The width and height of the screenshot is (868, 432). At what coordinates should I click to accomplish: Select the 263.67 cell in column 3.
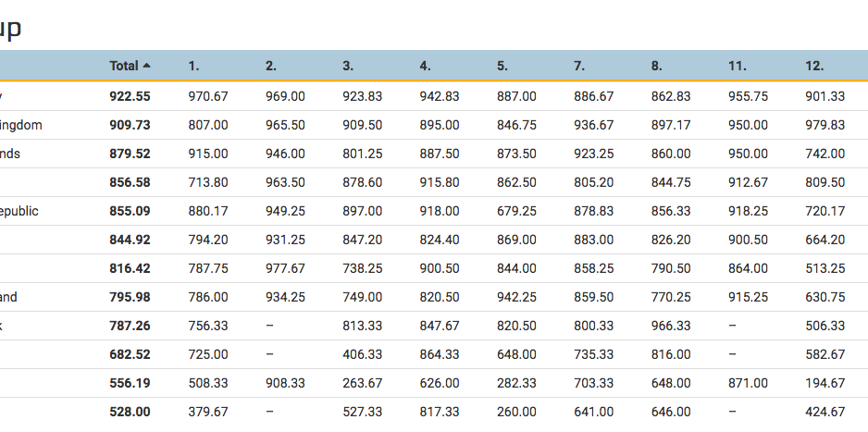point(361,383)
